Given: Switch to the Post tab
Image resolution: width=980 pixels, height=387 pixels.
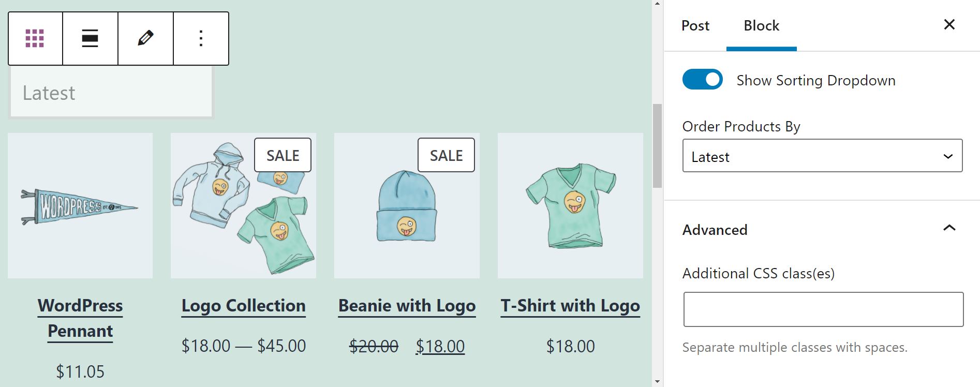Looking at the screenshot, I should coord(695,26).
